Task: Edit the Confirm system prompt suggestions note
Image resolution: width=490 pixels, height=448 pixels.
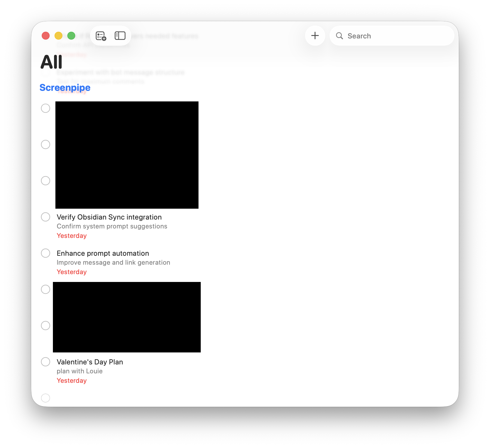Action: coord(112,226)
